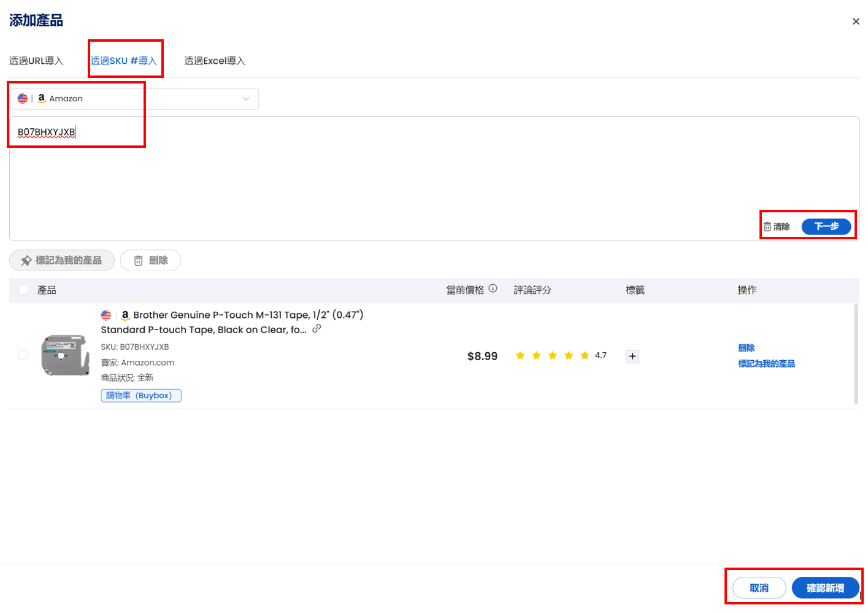
Task: Select the 透過SKU #導入 tab
Action: [124, 61]
